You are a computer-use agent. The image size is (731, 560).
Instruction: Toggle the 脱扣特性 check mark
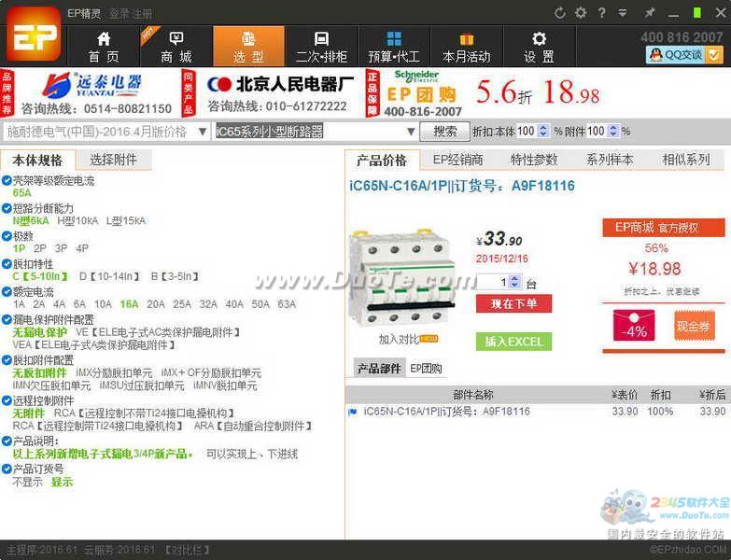click(x=7, y=264)
